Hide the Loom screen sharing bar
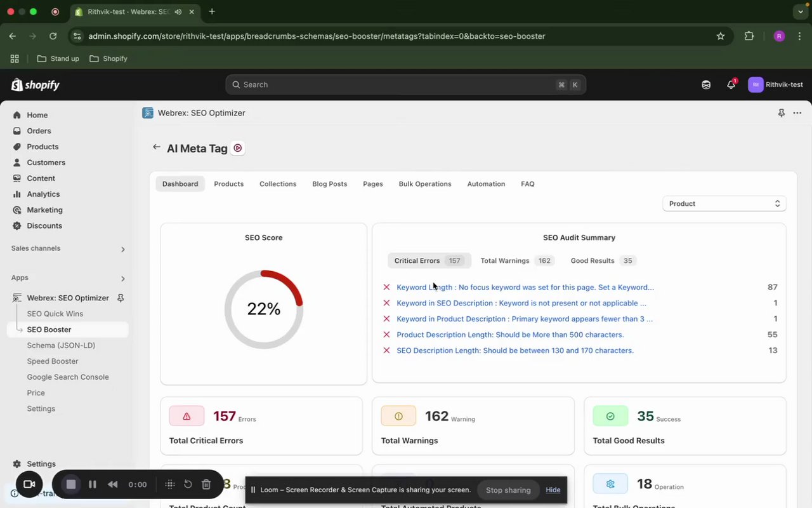 [553, 490]
